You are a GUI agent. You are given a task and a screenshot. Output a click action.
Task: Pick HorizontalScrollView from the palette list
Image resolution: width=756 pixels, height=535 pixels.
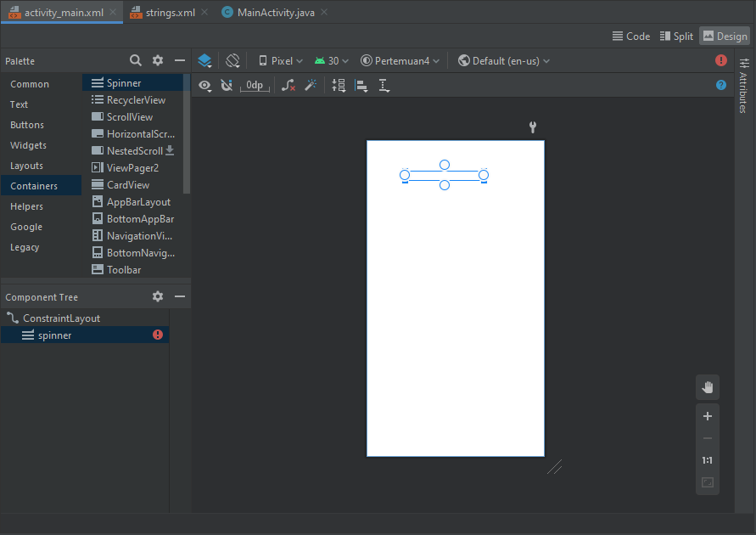point(132,133)
